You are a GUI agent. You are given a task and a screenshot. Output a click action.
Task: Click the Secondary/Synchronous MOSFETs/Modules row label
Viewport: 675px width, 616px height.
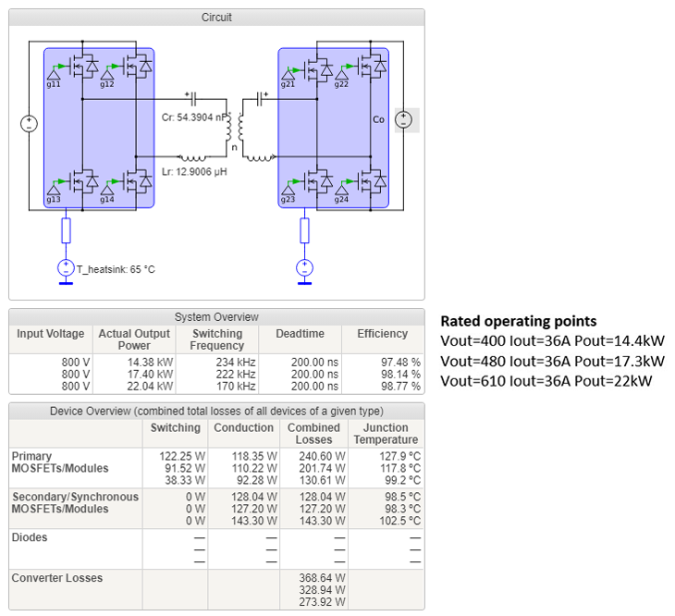tap(75, 503)
